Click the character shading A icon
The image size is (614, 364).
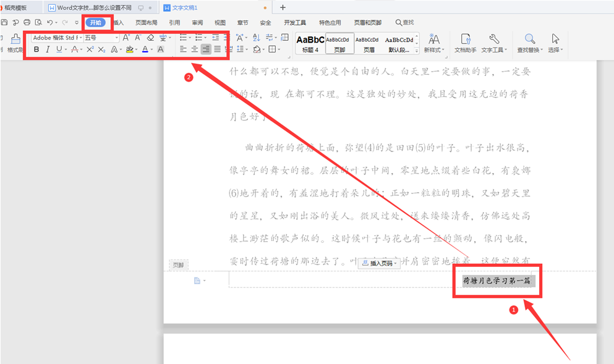click(161, 49)
